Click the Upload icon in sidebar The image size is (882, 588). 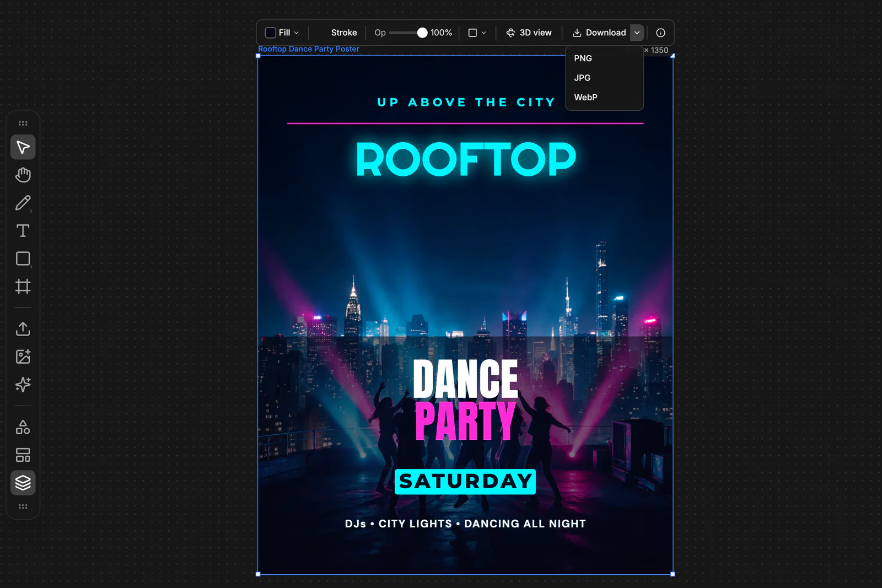pyautogui.click(x=23, y=328)
